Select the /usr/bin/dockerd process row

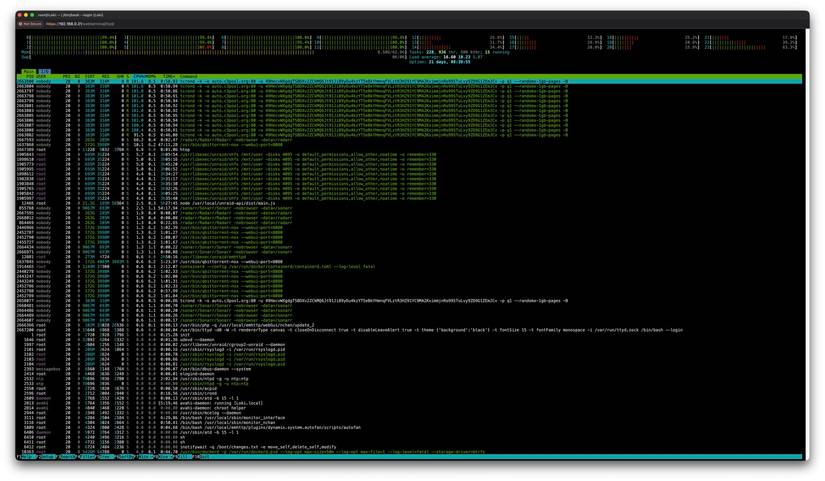click(408, 452)
